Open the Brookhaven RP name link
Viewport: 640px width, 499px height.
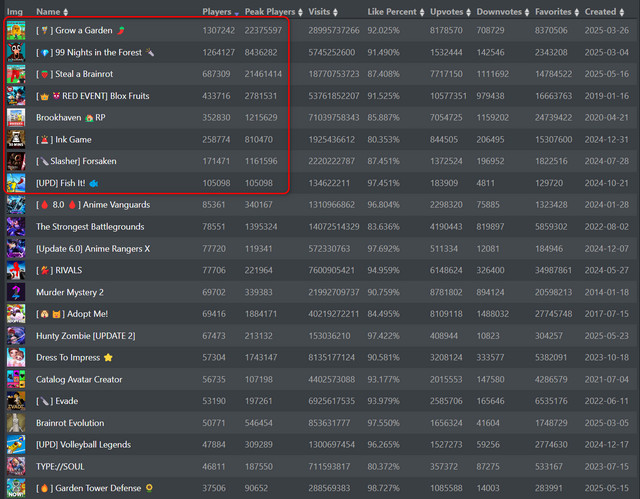click(x=71, y=118)
